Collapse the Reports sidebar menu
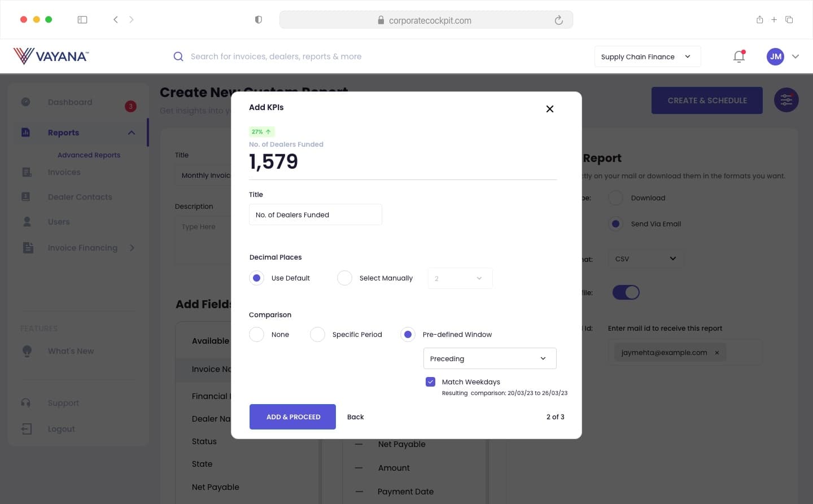 click(132, 133)
